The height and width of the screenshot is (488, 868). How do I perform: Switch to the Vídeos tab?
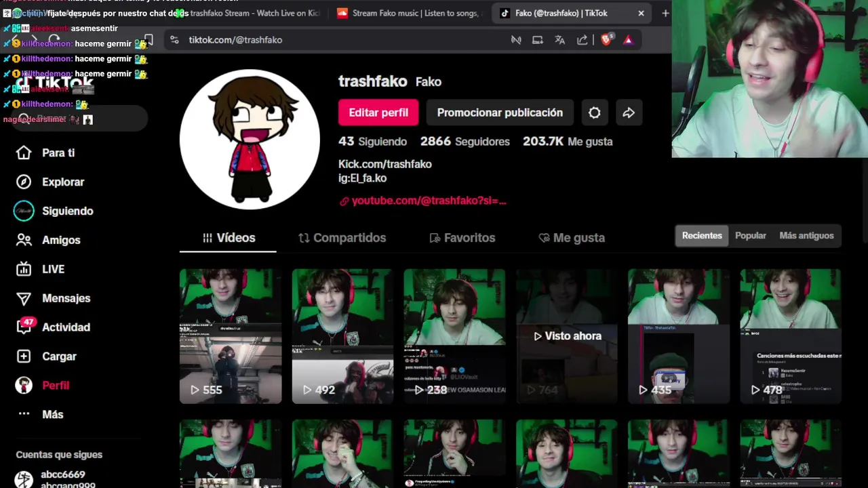point(229,238)
